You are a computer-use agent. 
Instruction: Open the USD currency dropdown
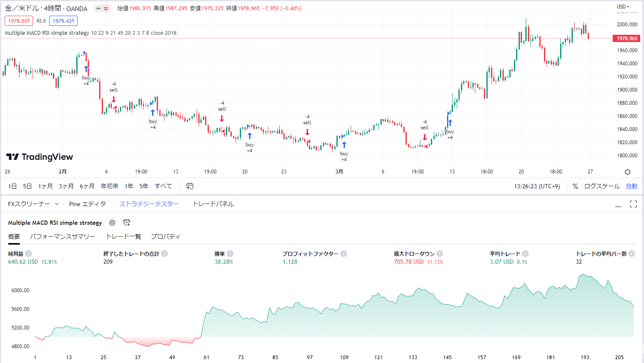coord(623,6)
